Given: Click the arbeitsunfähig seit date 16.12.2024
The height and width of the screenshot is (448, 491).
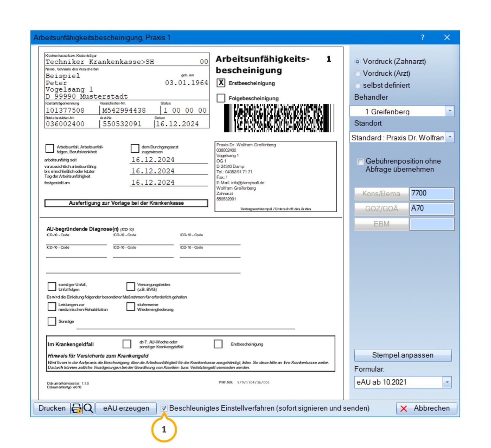Looking at the screenshot, I should pyautogui.click(x=153, y=160).
